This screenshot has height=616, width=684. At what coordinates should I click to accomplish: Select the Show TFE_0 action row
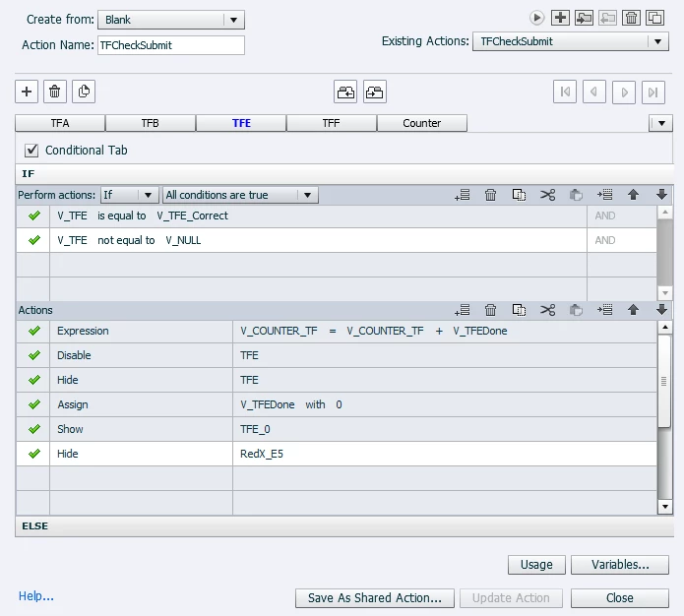pyautogui.click(x=337, y=429)
